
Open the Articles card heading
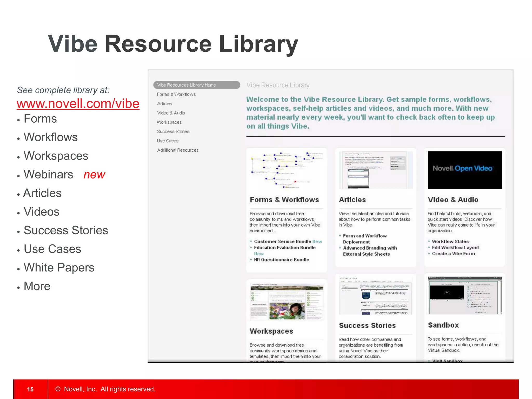pyautogui.click(x=352, y=200)
